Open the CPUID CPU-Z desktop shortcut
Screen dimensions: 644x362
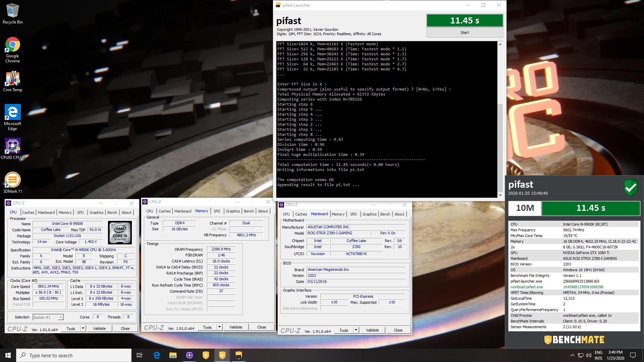(x=12, y=148)
